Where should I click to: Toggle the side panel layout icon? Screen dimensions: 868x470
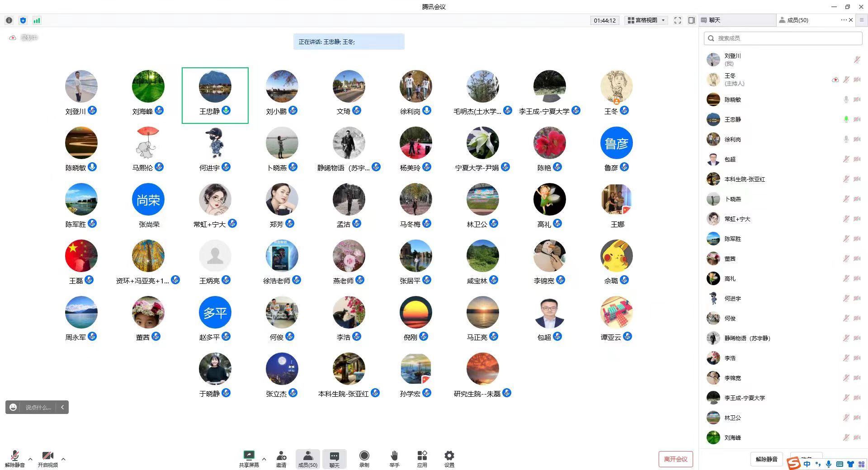691,20
